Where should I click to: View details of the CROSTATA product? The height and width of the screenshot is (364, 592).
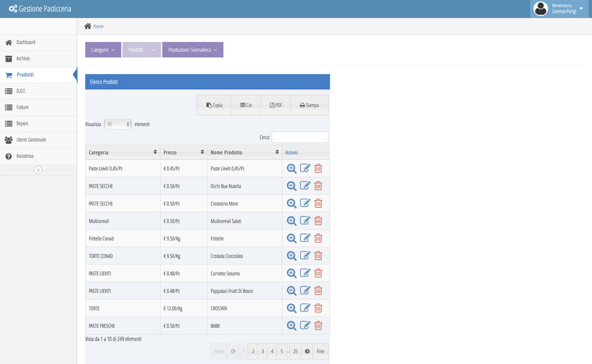pyautogui.click(x=291, y=308)
